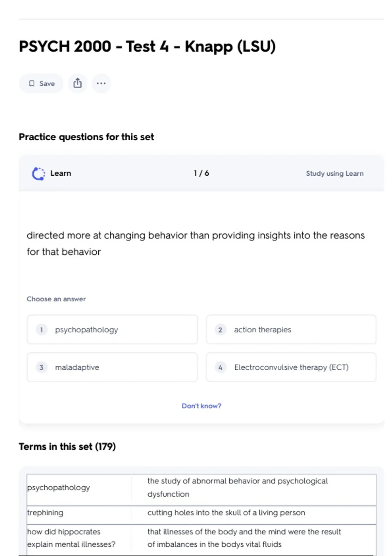Click the number 4 answer badge
This screenshot has width=392, height=556.
(x=220, y=367)
